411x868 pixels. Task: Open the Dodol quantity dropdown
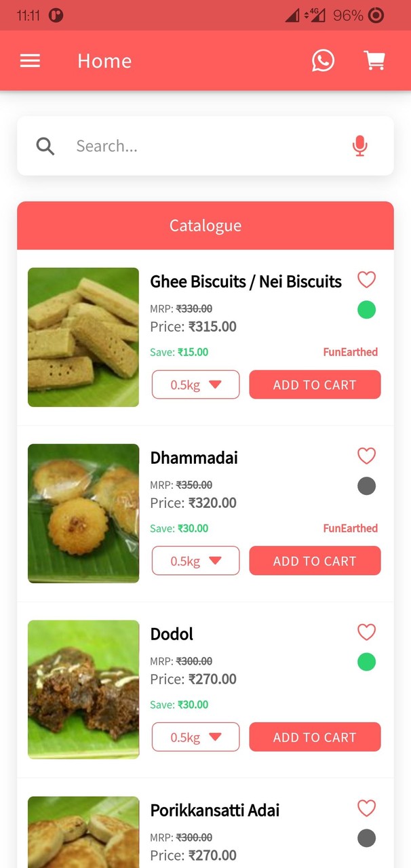coord(195,737)
